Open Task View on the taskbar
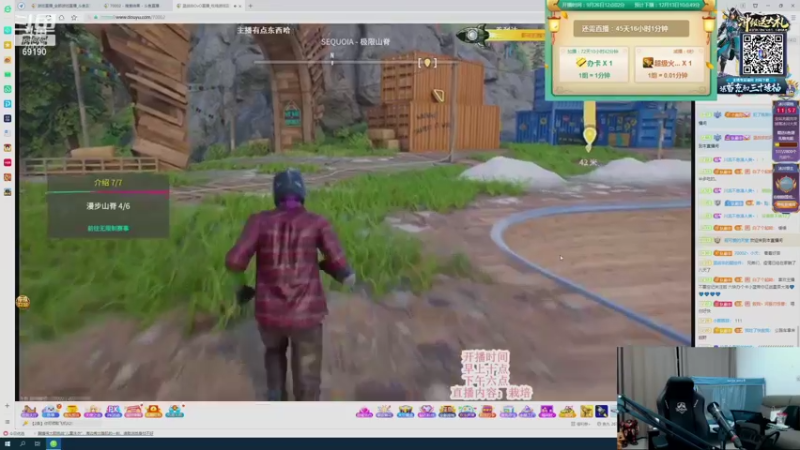 click(37, 444)
